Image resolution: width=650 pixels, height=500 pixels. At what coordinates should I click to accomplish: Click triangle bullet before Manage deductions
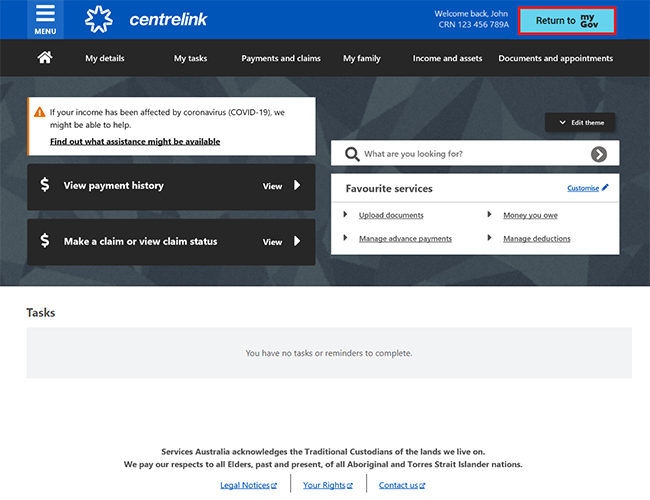pos(489,238)
